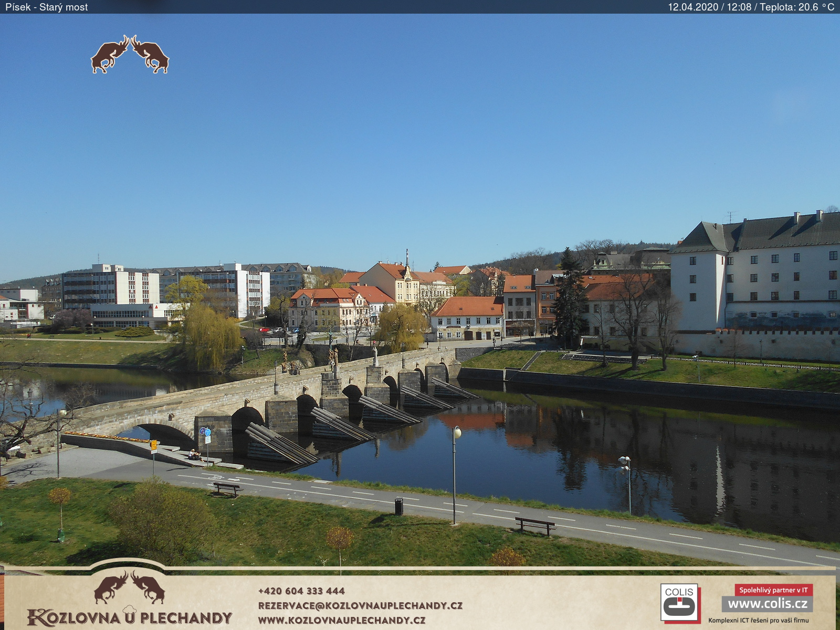Click the Písek - Starý most title
Viewport: 840px width, 630px height.
[x=47, y=7]
